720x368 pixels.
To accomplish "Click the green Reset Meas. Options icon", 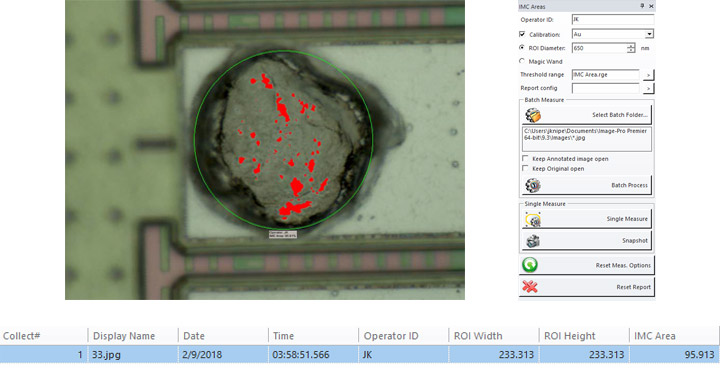I will (530, 265).
